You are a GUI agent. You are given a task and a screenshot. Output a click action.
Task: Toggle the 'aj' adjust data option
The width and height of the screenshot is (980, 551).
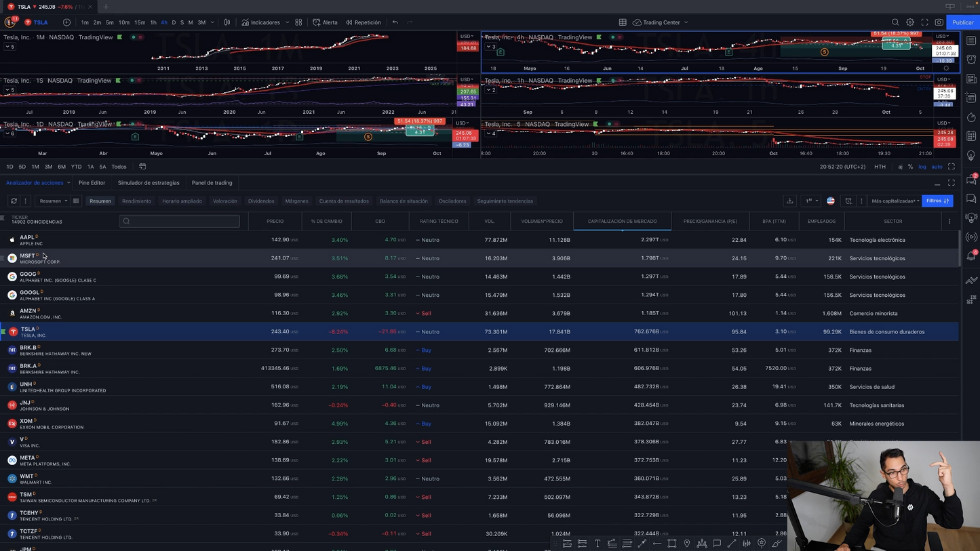click(900, 167)
